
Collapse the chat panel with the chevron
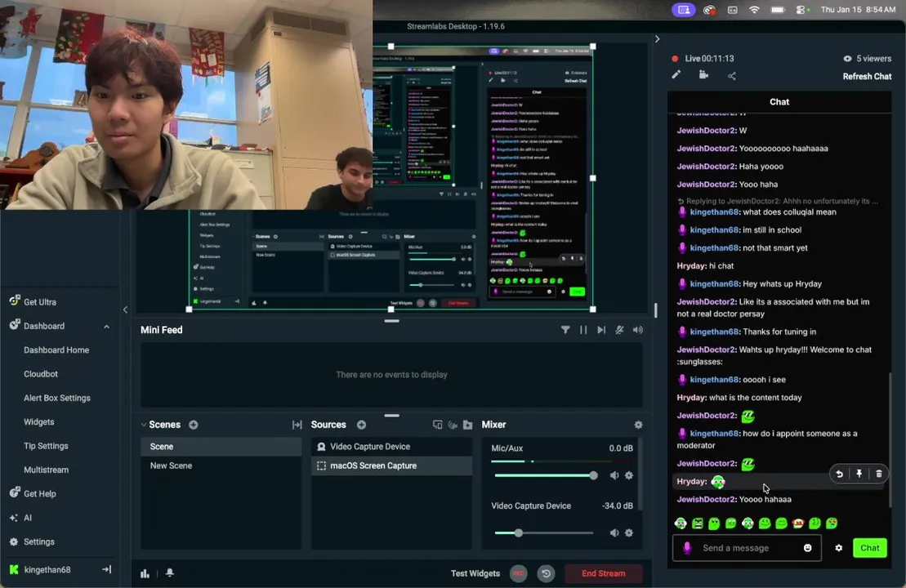[x=657, y=39]
